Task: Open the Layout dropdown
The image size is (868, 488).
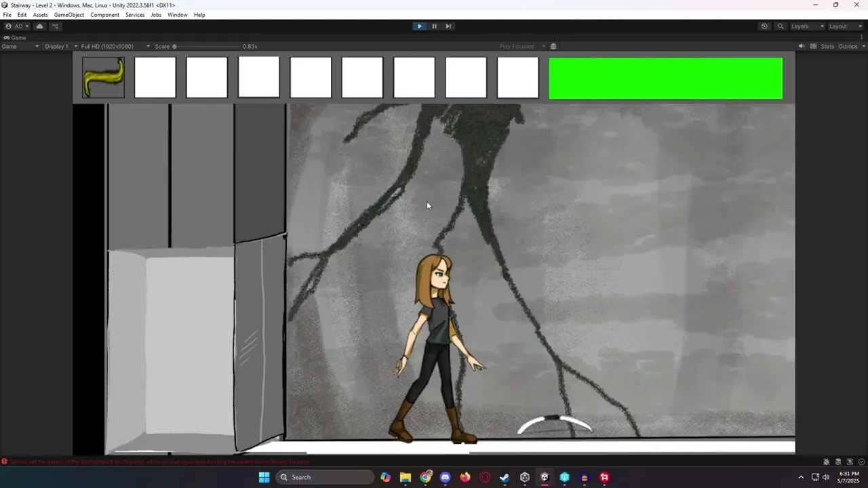Action: pyautogui.click(x=846, y=26)
